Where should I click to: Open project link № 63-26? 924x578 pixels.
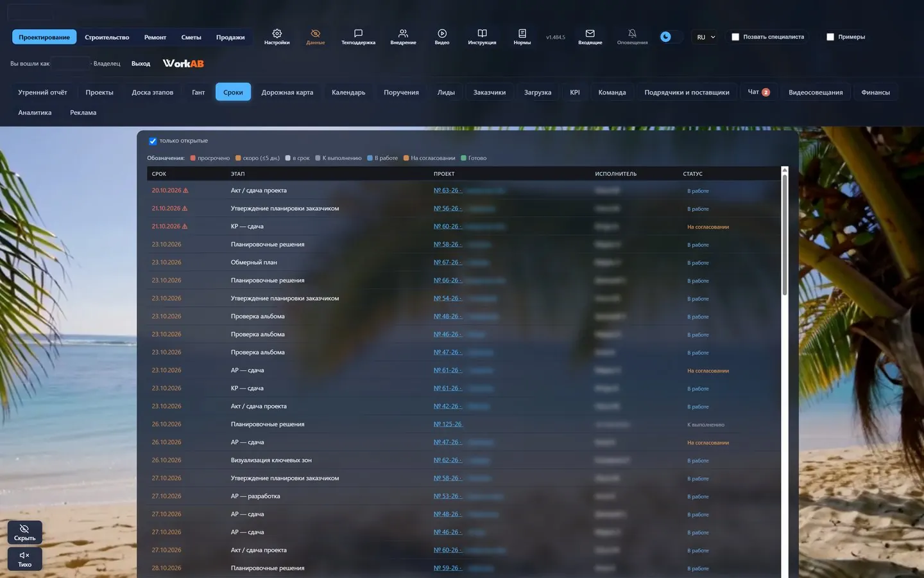447,191
